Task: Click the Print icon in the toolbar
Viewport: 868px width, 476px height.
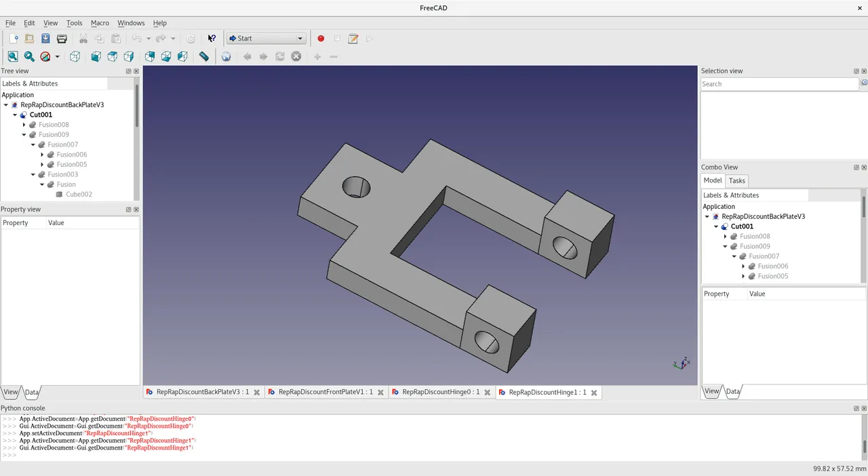Action: [62, 39]
